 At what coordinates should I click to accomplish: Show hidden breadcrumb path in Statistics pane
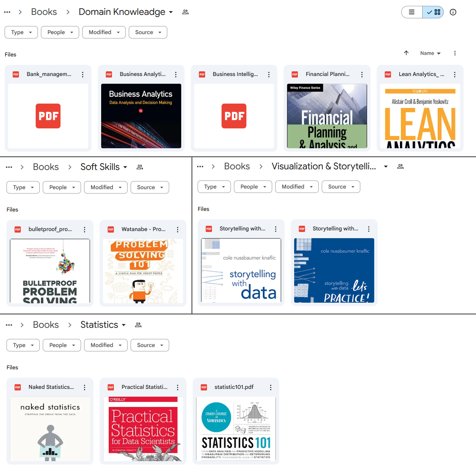coord(9,325)
